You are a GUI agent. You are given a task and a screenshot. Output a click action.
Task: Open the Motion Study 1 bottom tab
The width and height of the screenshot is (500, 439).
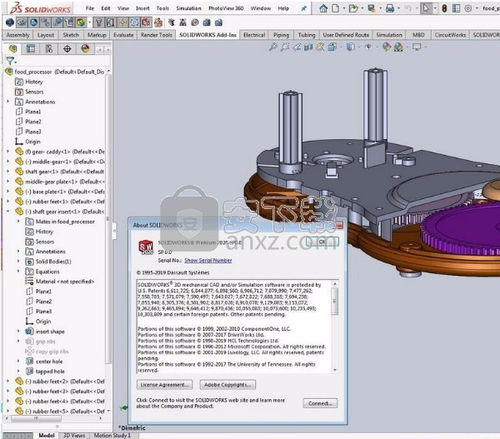(x=112, y=435)
